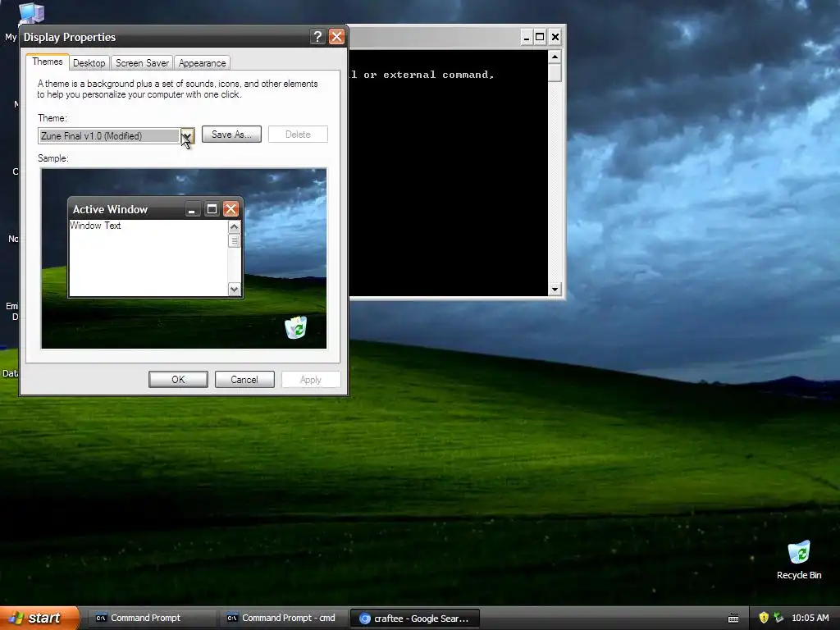Image resolution: width=840 pixels, height=630 pixels.
Task: Go to the Appearance tab
Action: [202, 63]
